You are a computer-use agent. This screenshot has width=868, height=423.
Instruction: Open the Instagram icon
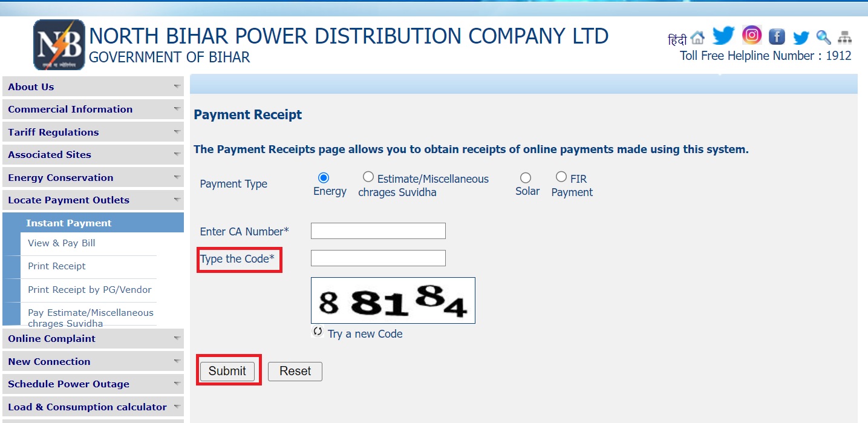(751, 36)
